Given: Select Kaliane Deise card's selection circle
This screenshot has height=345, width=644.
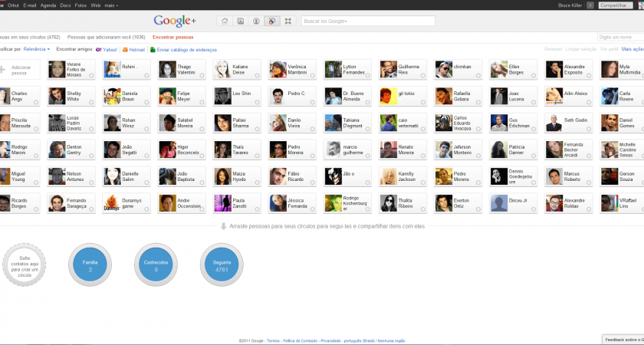Looking at the screenshot, I should (257, 76).
